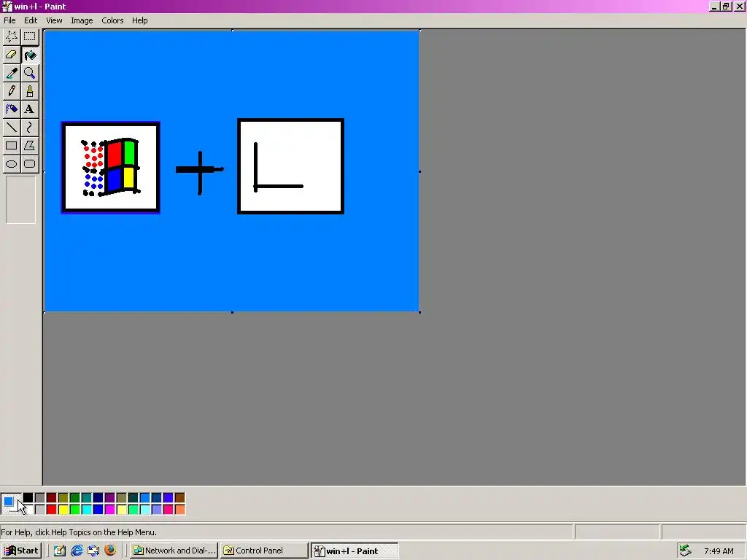The height and width of the screenshot is (560, 747).
Task: Choose the Eraser tool
Action: (x=12, y=55)
